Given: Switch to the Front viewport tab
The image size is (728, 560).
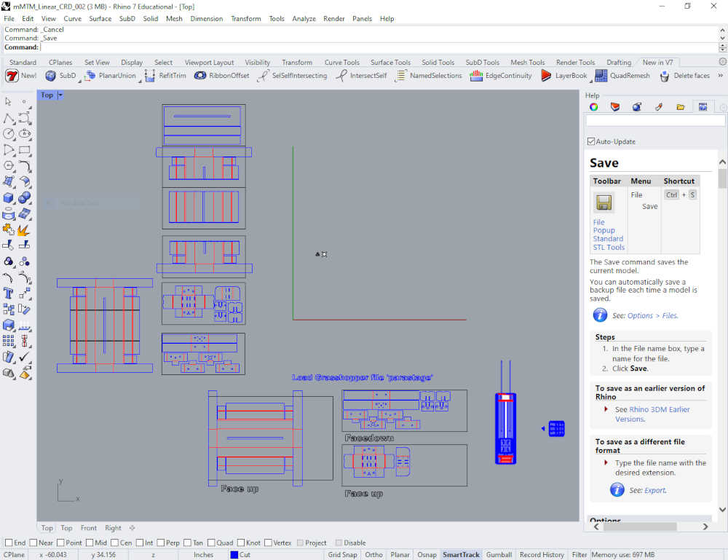Looking at the screenshot, I should [x=89, y=528].
